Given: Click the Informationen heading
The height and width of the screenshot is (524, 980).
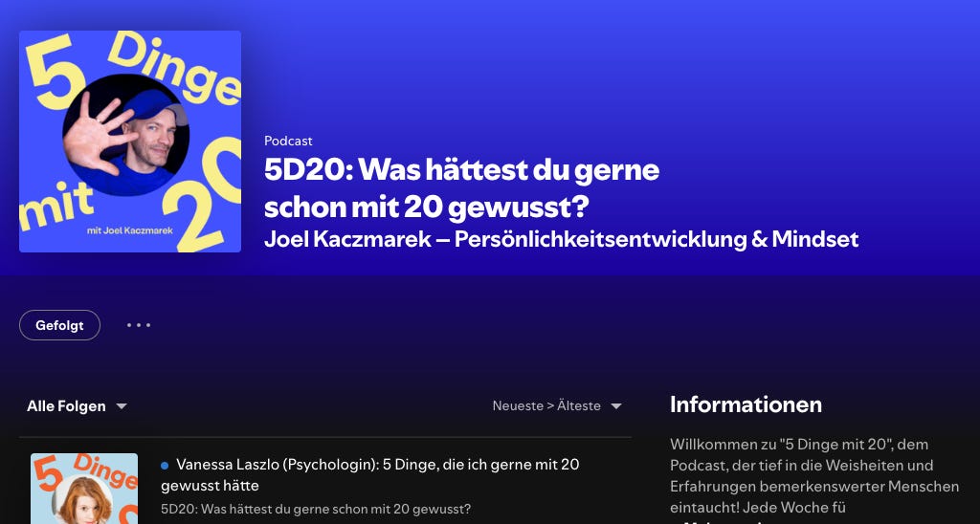Looking at the screenshot, I should pos(746,404).
